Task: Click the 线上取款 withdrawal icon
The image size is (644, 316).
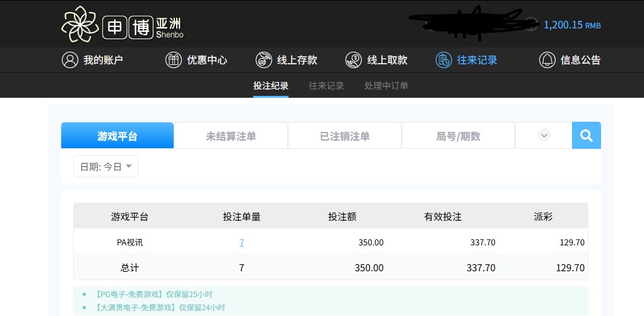Action: coord(353,60)
